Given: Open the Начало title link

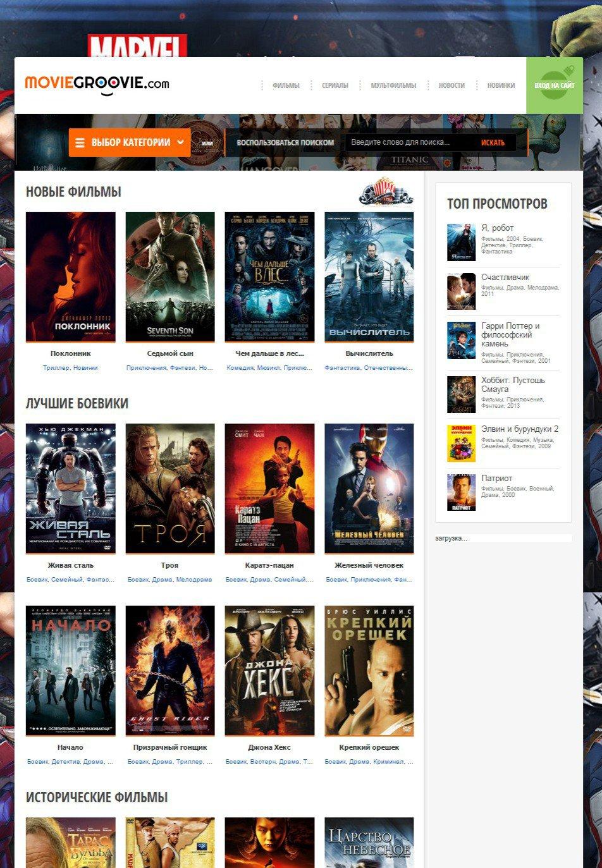Looking at the screenshot, I should [x=70, y=747].
